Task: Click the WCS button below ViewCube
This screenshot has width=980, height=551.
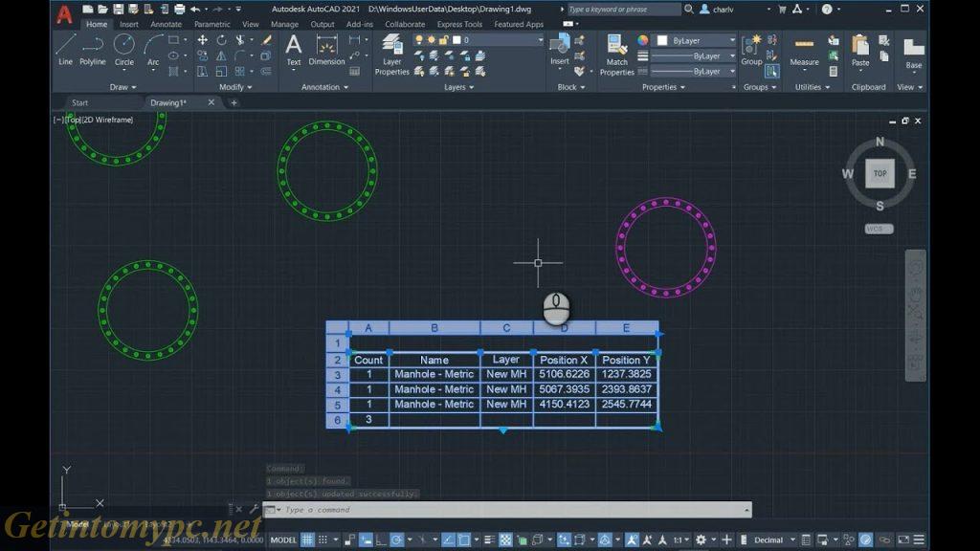Action: coord(879,229)
